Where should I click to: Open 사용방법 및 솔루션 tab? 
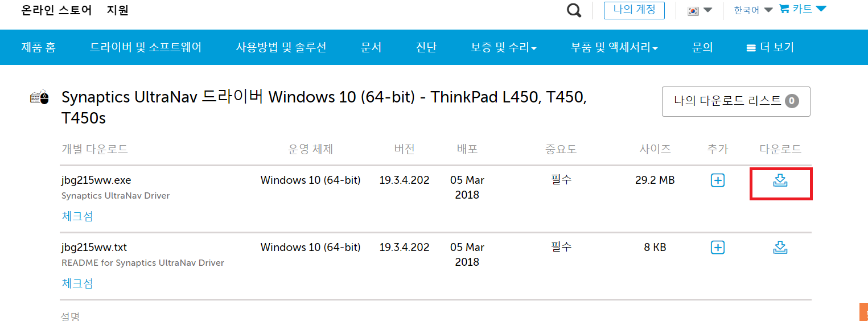click(x=281, y=48)
